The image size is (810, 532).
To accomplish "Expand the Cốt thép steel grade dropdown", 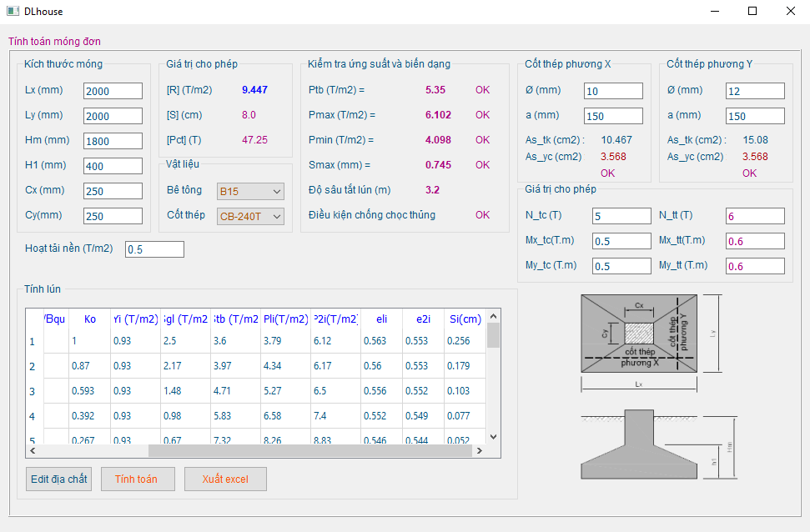I will pos(250,217).
